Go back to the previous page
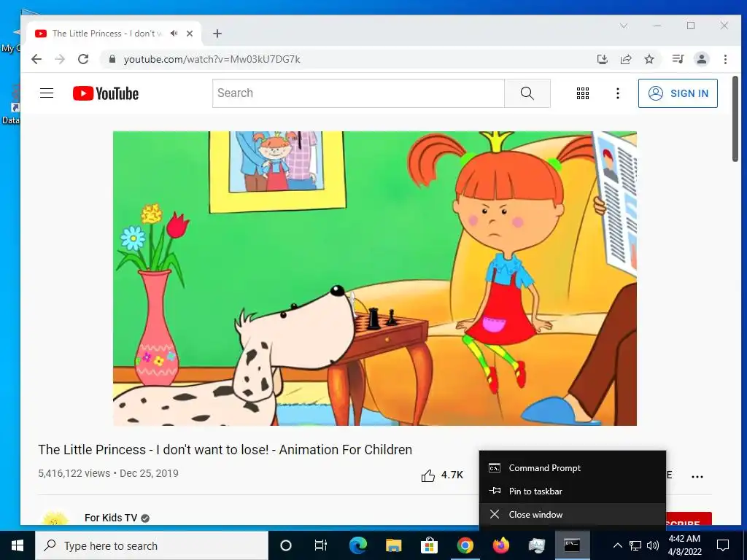This screenshot has width=747, height=560. (36, 59)
